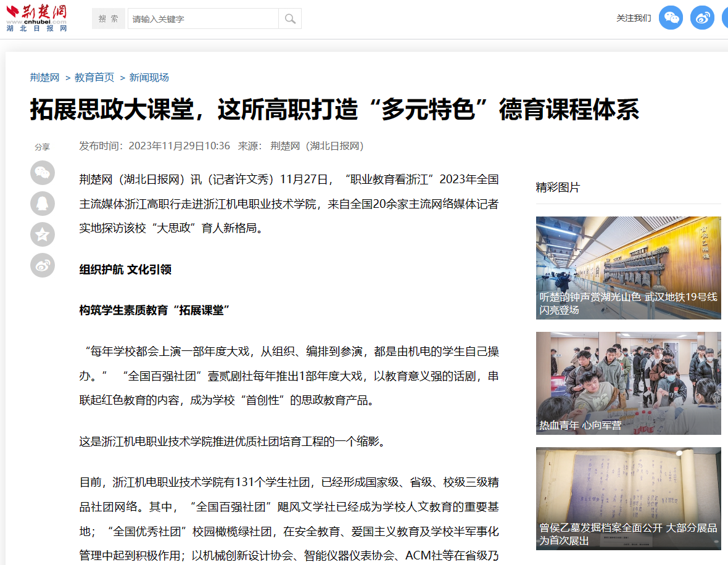Click the 搜索 label button

click(109, 19)
